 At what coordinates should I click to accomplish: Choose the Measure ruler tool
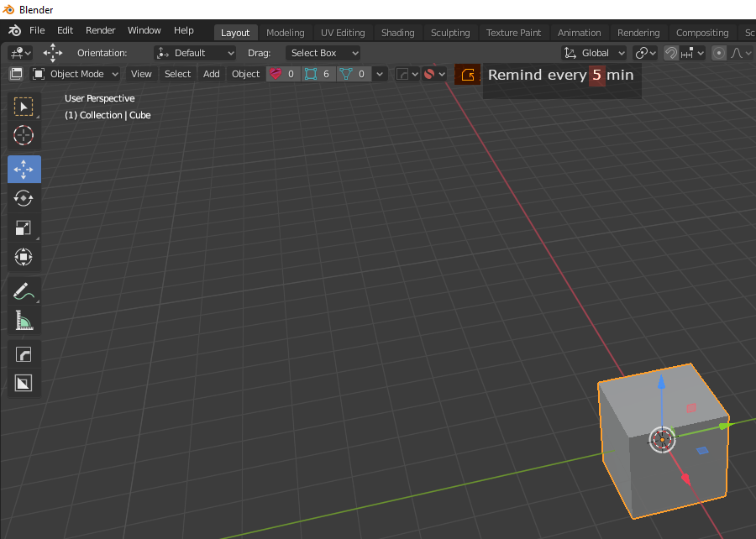point(24,321)
